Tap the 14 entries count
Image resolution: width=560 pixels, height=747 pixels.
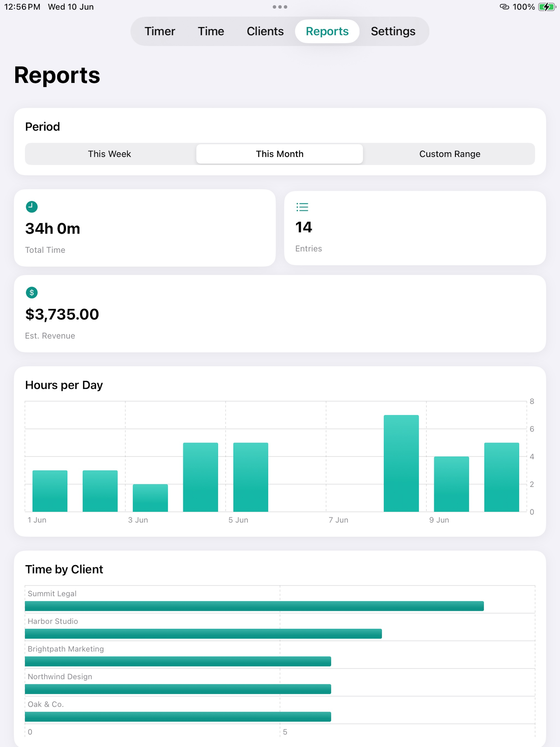[304, 227]
